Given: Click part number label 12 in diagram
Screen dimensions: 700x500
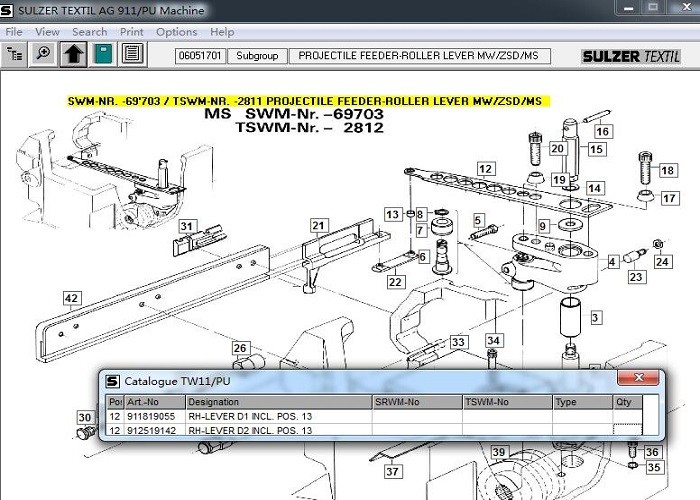Looking at the screenshot, I should (486, 169).
